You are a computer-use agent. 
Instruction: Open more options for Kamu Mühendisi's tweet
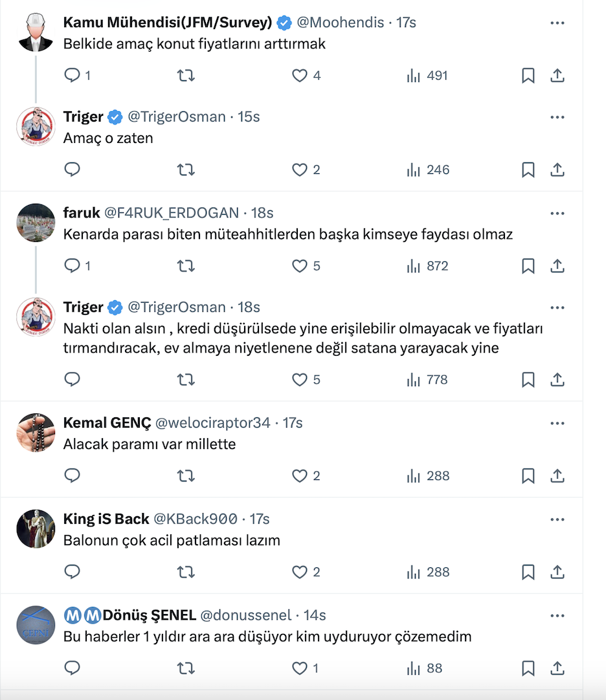tap(557, 23)
